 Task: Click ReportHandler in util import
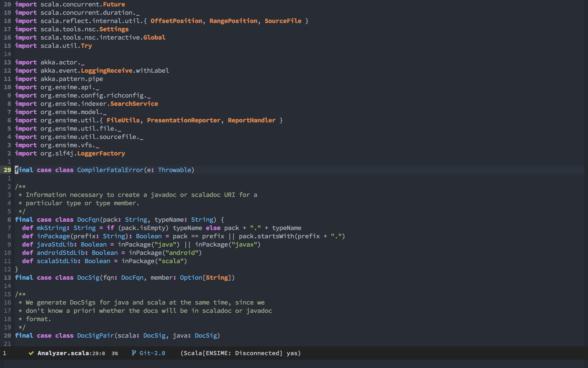tap(252, 120)
